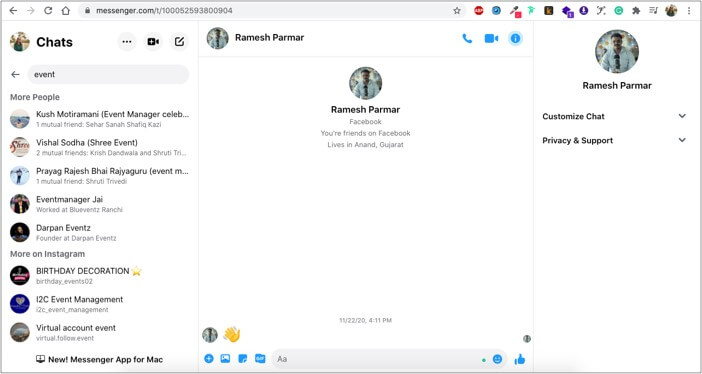702x374 pixels.
Task: Open Prayag Rajesh Bhai Rajyaguru result
Action: (99, 176)
